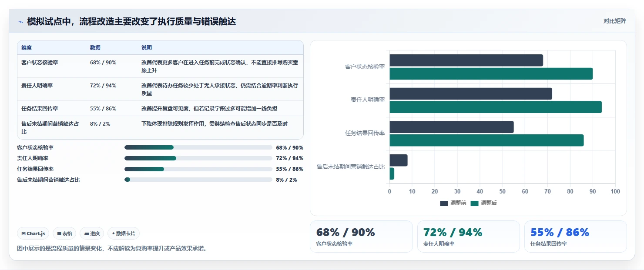The width and height of the screenshot is (644, 270).
Task: Click the chart's dark 任务结果回传率 bar (调整前)
Action: coord(452,127)
